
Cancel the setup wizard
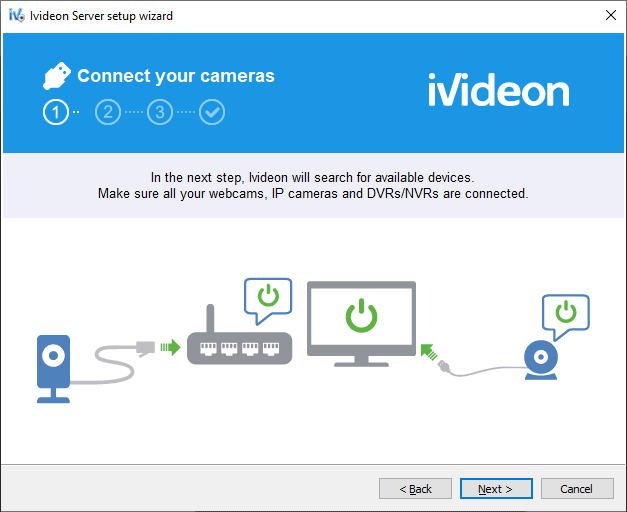click(577, 488)
